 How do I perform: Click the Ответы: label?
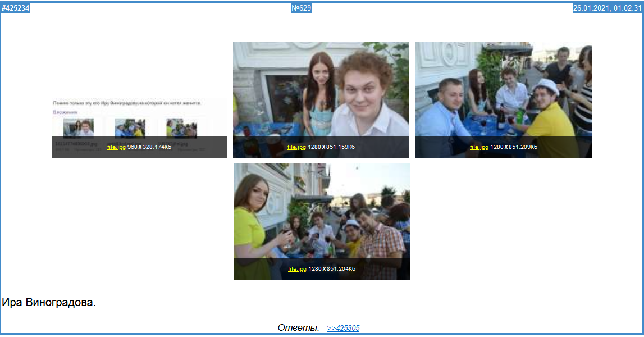point(299,328)
